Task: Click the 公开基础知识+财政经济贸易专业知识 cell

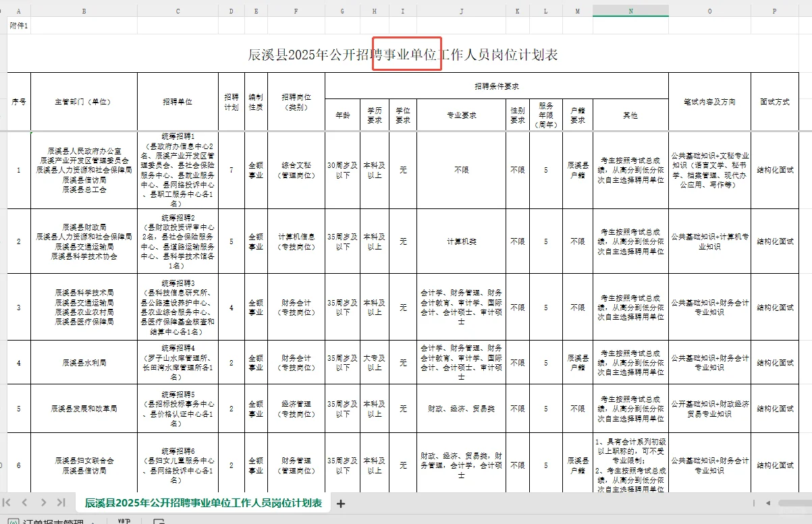Action: pyautogui.click(x=709, y=409)
